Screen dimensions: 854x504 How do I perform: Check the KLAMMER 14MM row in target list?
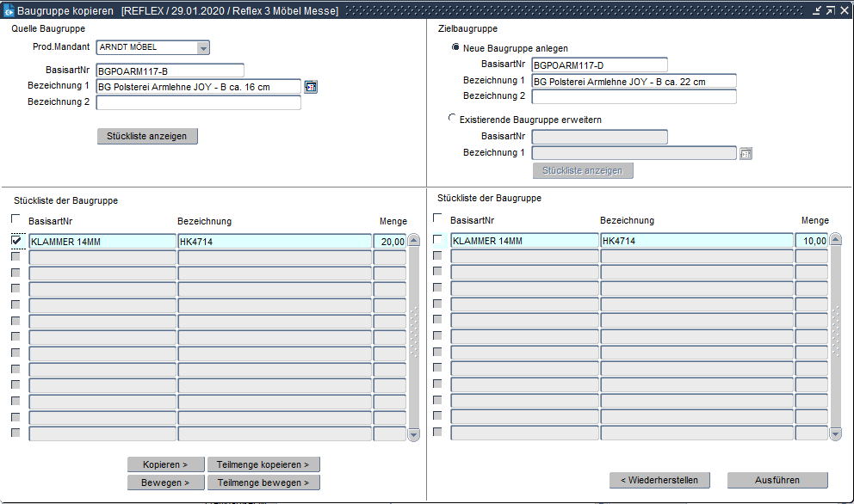click(x=437, y=240)
